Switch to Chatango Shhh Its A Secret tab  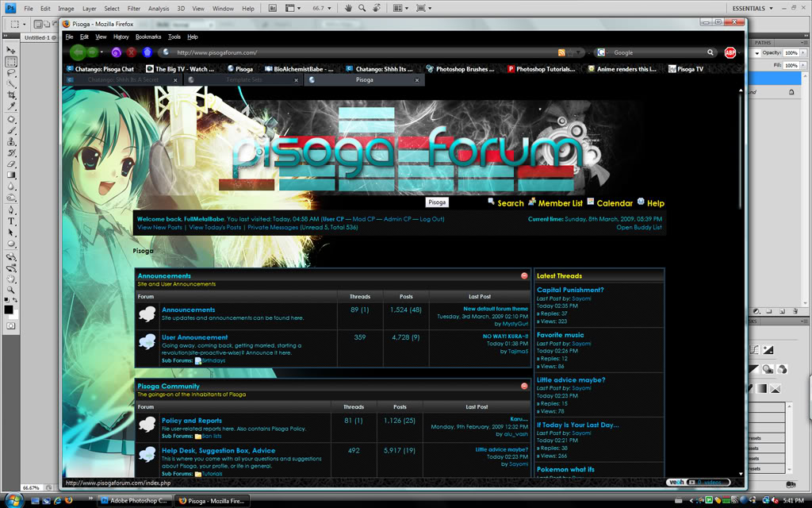pyautogui.click(x=122, y=80)
